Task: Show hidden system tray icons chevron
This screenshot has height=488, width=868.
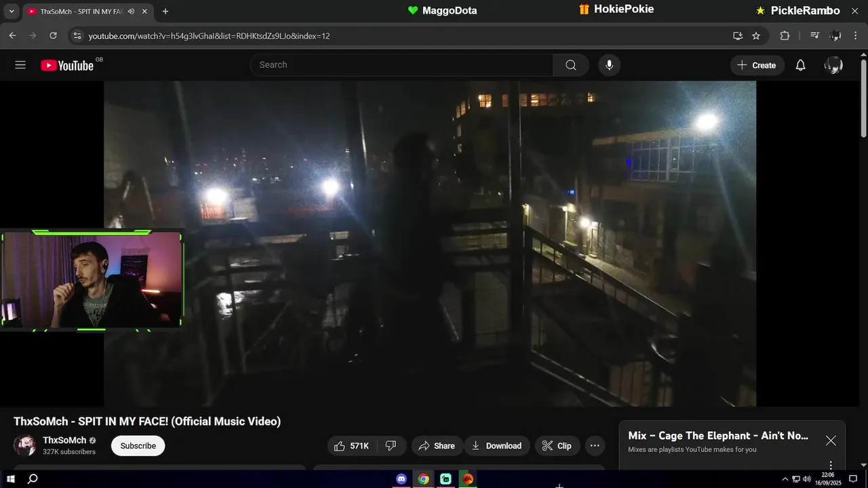Action: [785, 479]
